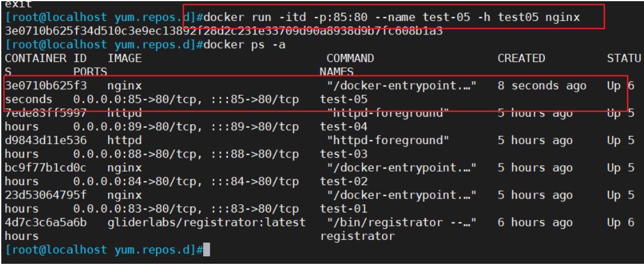Select container ID 3e0710b625f3
This screenshot has height=265, width=644.
point(46,86)
